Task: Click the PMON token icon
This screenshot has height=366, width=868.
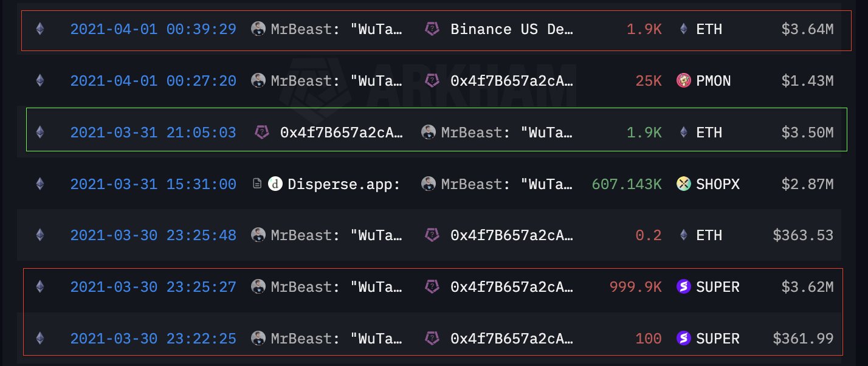Action: point(683,80)
